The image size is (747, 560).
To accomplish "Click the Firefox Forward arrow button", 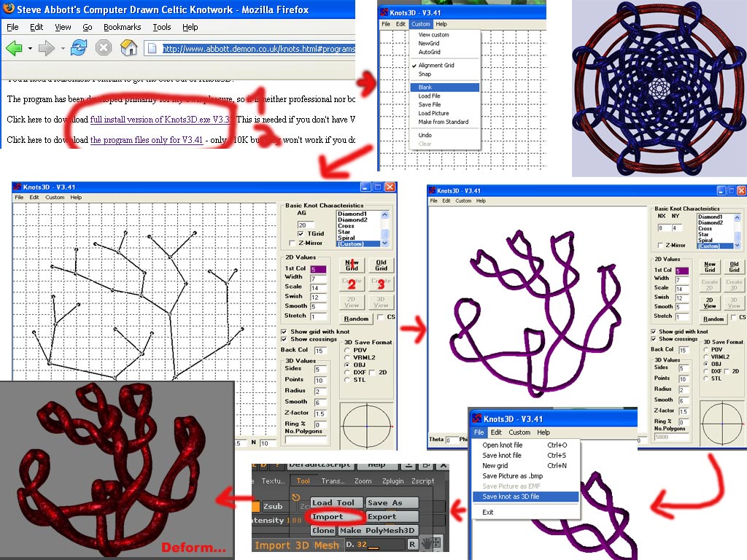I will [46, 48].
